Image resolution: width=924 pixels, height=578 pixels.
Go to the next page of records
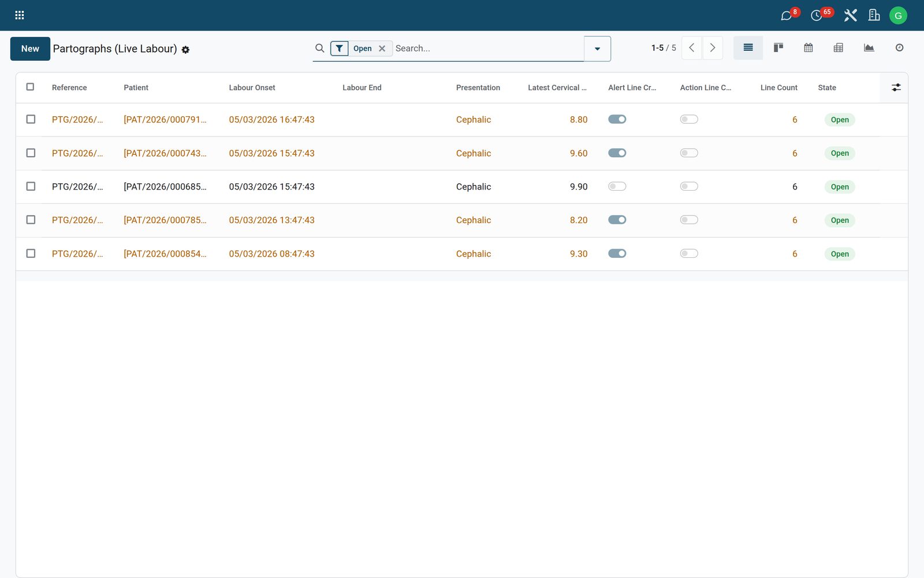[713, 48]
